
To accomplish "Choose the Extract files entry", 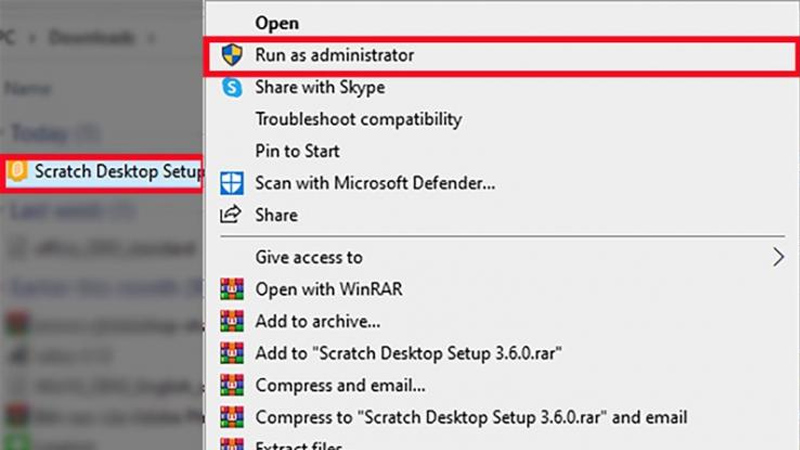I will click(x=298, y=445).
